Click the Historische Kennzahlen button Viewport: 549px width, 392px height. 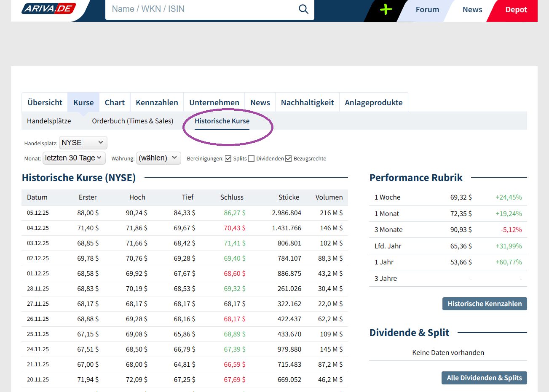[x=485, y=304]
